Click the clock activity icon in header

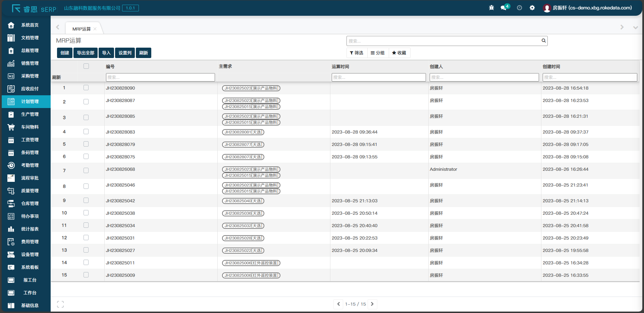[519, 8]
